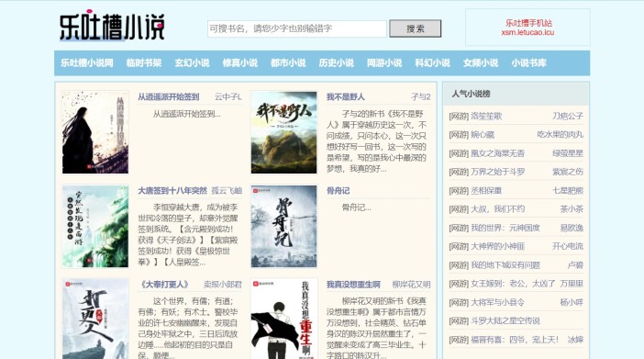Visit the 乐吐槽手机站 mobile site link

[527, 28]
